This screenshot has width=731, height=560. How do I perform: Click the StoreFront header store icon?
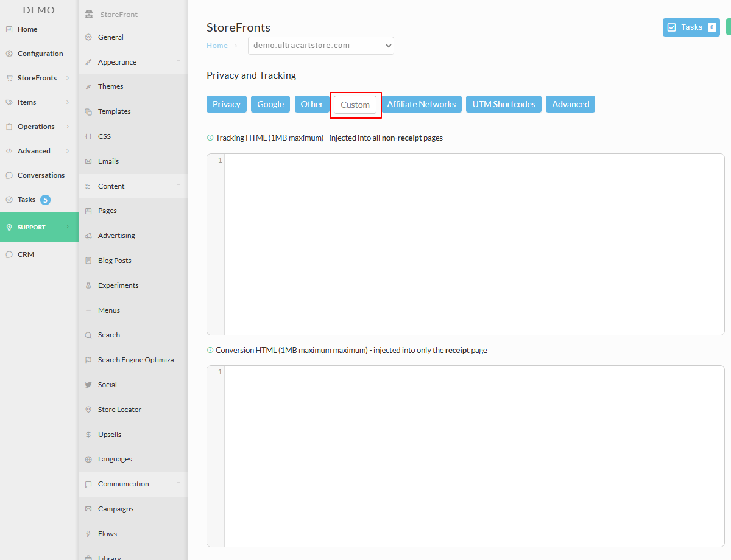90,14
